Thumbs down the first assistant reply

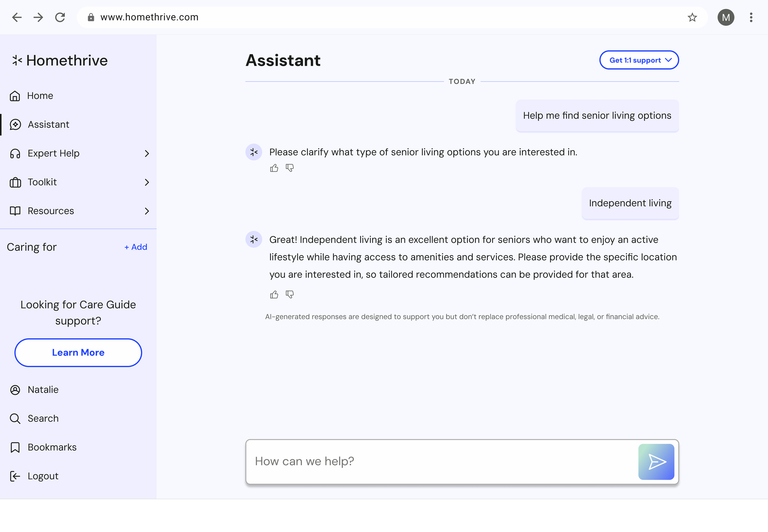290,168
